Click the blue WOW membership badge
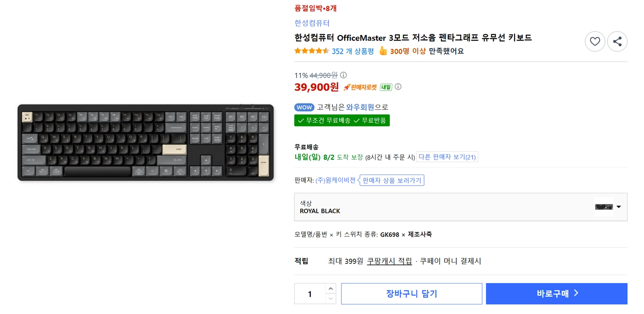 [x=304, y=108]
